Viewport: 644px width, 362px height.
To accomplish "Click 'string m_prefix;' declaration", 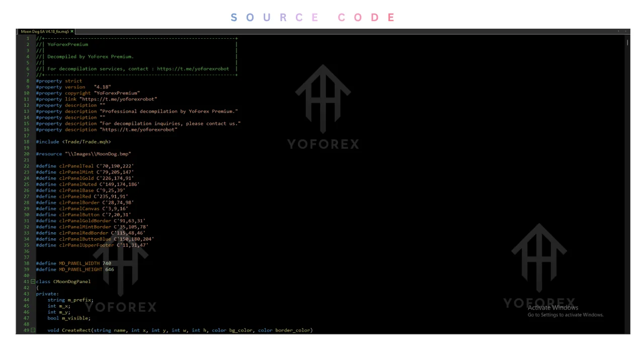I will 70,300.
